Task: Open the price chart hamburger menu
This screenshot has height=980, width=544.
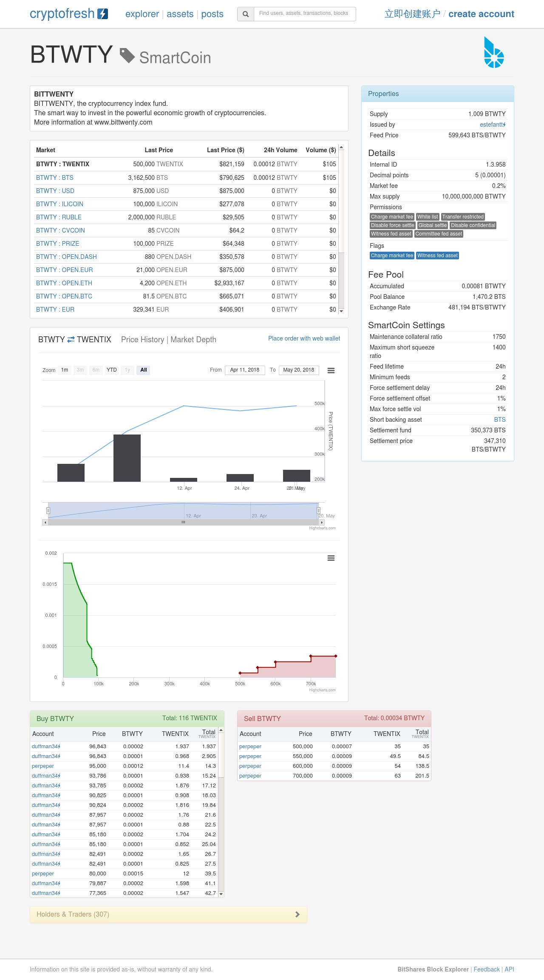Action: [x=331, y=370]
